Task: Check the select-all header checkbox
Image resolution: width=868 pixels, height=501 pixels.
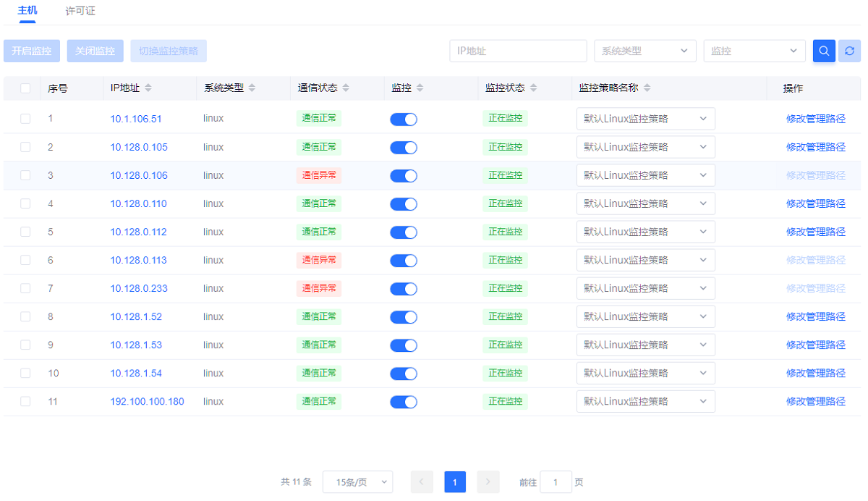Action: pos(25,88)
